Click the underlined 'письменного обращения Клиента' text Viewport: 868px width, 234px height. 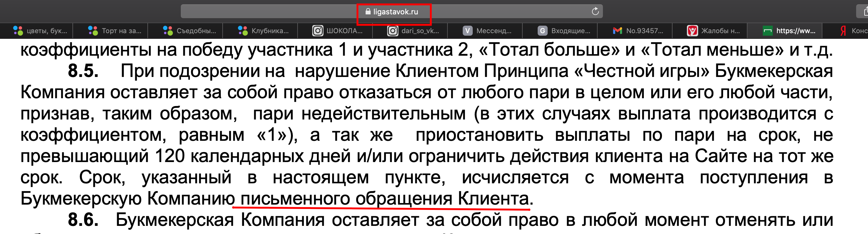(384, 198)
